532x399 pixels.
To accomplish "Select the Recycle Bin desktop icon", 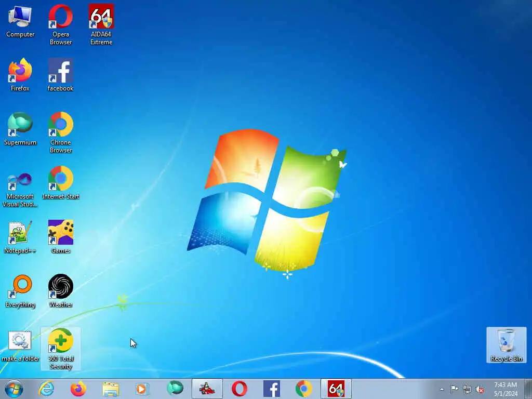I will pyautogui.click(x=506, y=345).
